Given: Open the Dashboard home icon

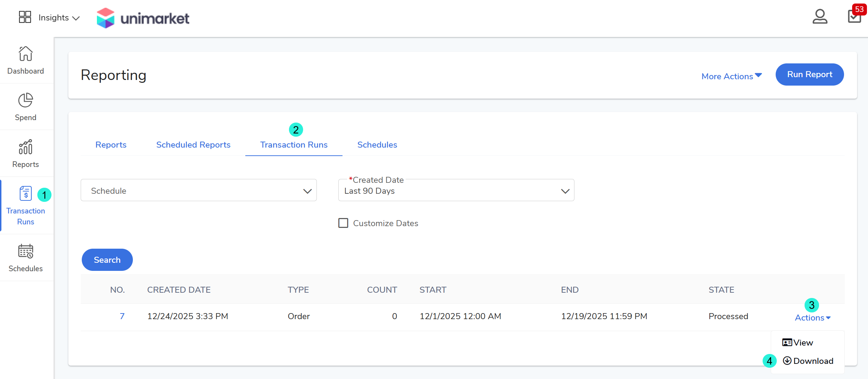Looking at the screenshot, I should 25,54.
